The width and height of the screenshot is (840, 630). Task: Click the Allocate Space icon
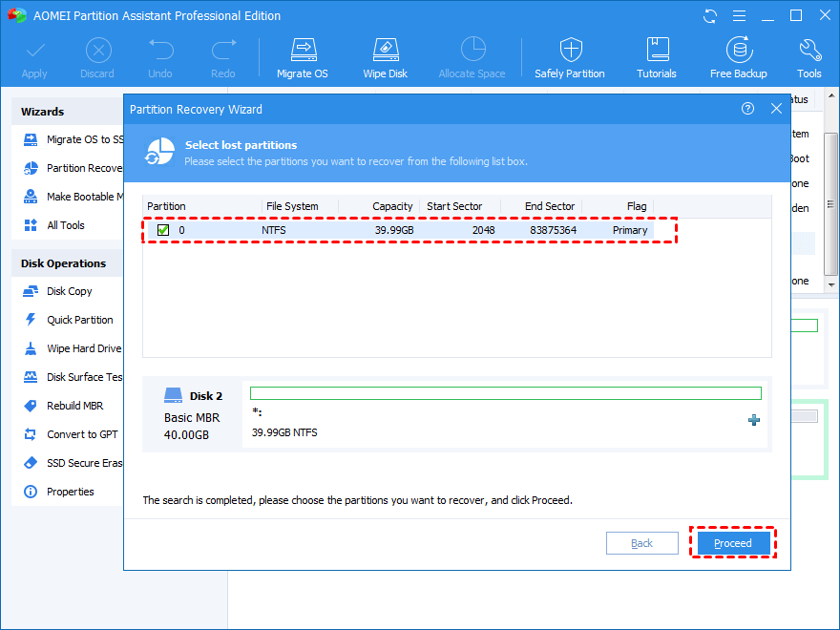click(472, 50)
